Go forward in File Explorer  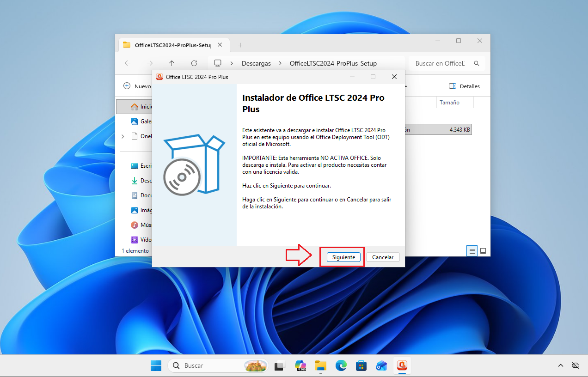(150, 63)
